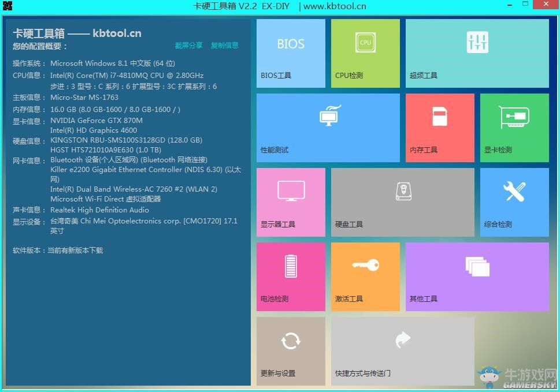Open the BIOS工具 (BIOS tool) tile
The width and height of the screenshot is (560, 392).
click(x=290, y=53)
